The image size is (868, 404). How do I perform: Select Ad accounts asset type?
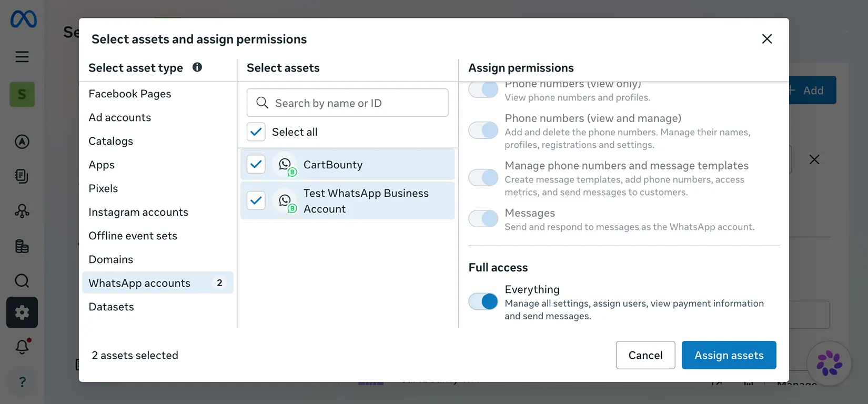pyautogui.click(x=158, y=117)
